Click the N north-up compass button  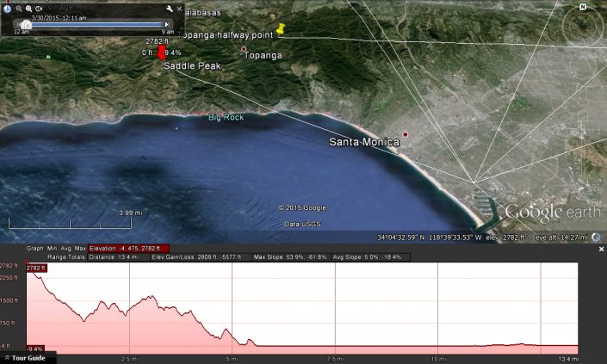click(583, 7)
